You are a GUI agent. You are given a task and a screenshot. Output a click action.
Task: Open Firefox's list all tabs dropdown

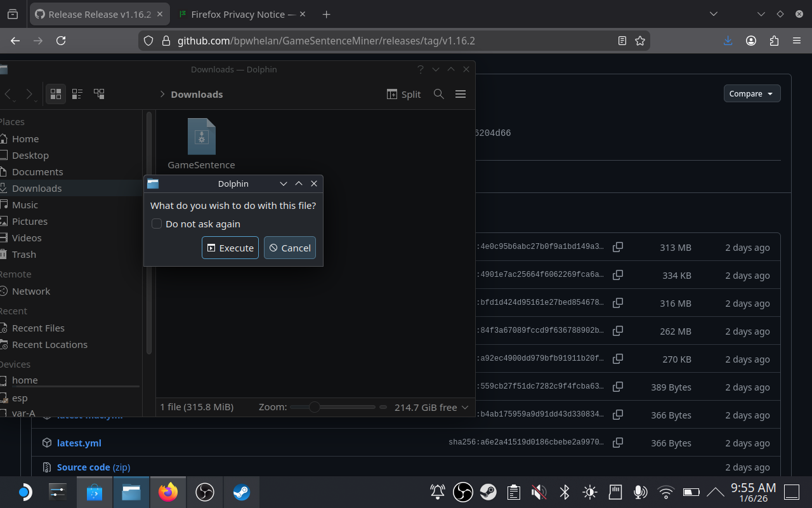[x=714, y=13]
